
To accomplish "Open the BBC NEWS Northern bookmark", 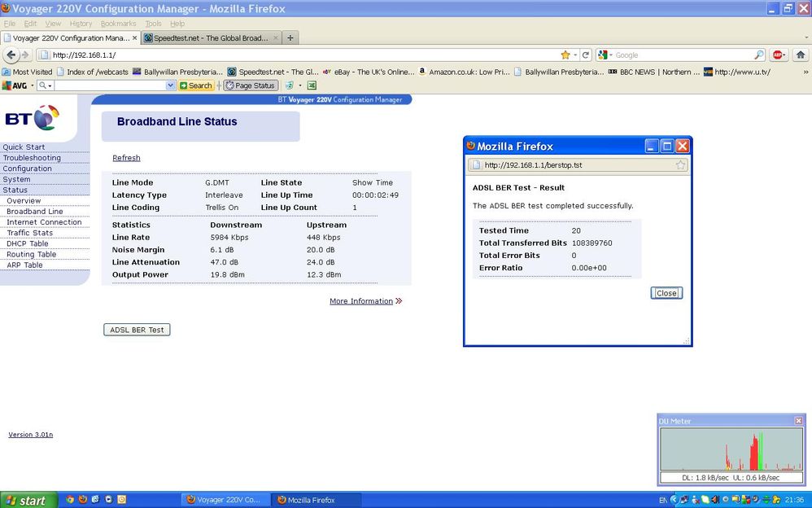I will [x=654, y=72].
